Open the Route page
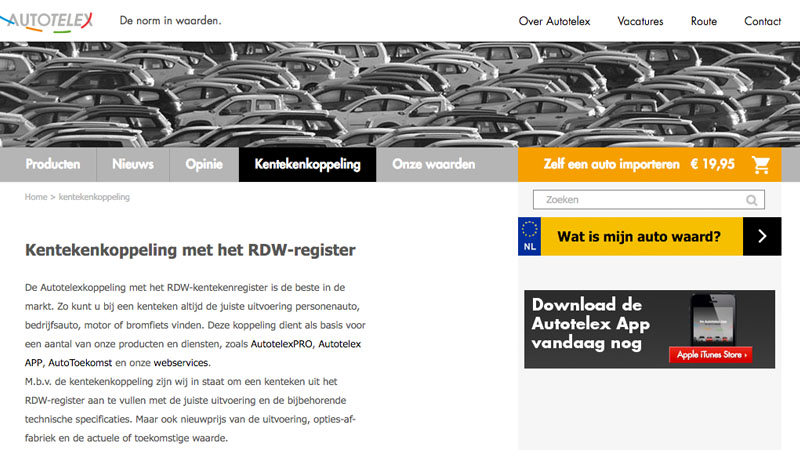Image resolution: width=800 pixels, height=450 pixels. tap(704, 21)
